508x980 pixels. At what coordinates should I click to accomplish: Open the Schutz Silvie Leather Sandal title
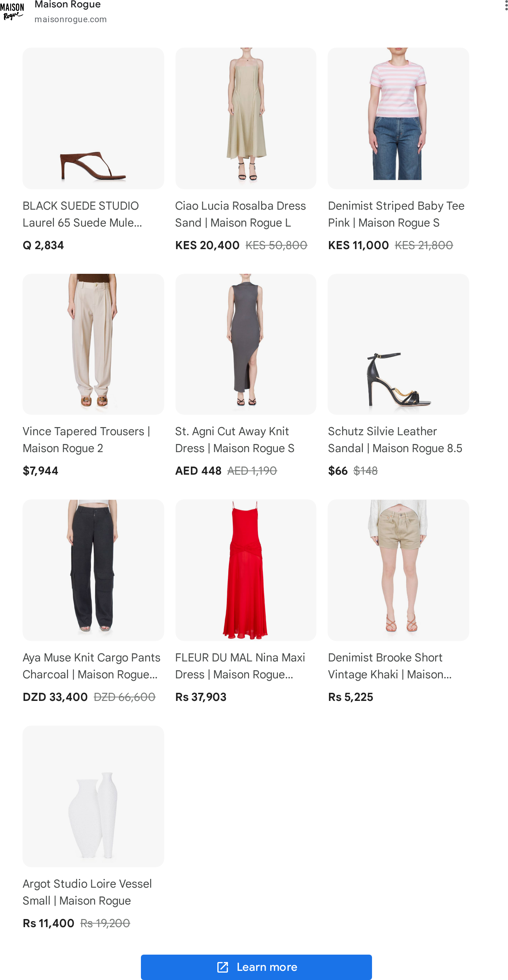395,440
